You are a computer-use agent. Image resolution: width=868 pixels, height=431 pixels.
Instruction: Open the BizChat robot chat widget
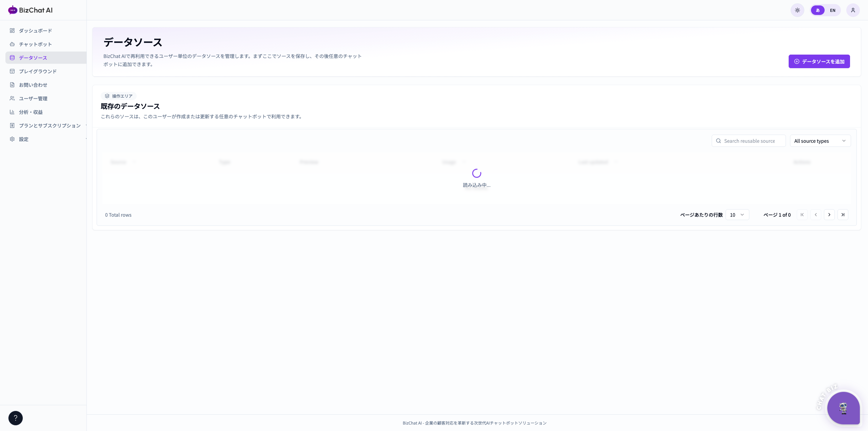click(x=843, y=408)
